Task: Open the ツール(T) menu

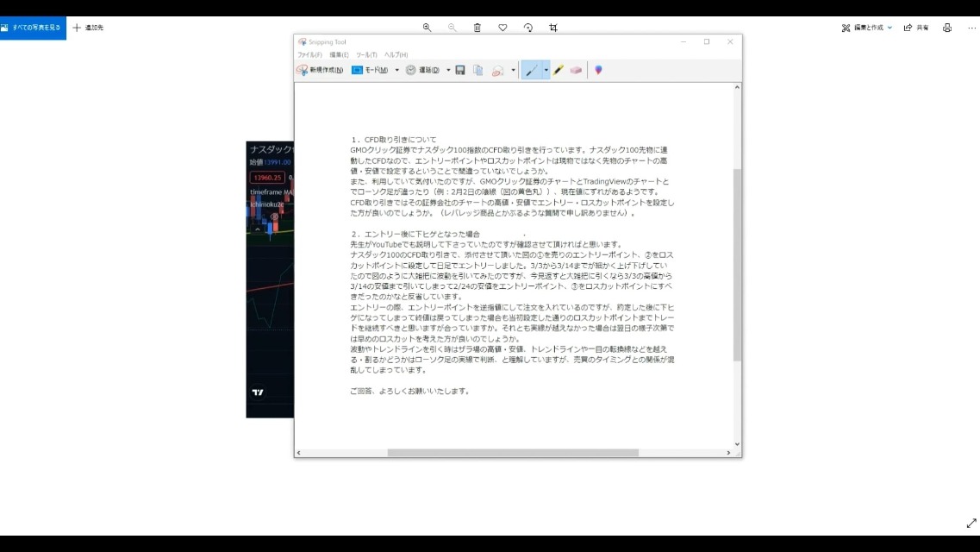Action: click(x=366, y=54)
